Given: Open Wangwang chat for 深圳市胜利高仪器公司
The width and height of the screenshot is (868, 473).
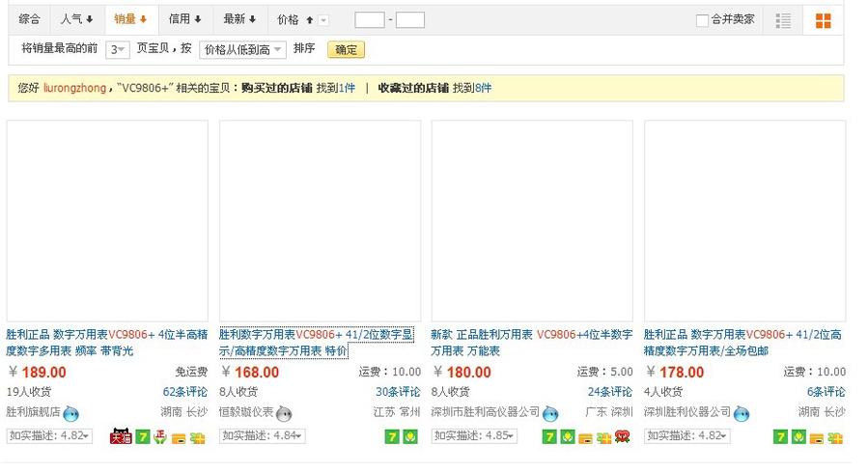Looking at the screenshot, I should (x=550, y=413).
